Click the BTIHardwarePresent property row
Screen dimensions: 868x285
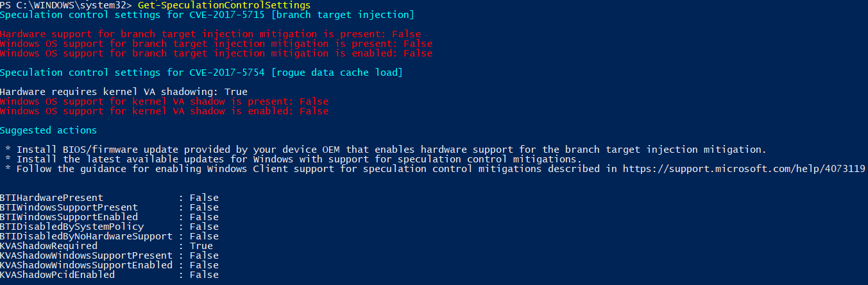pos(109,198)
